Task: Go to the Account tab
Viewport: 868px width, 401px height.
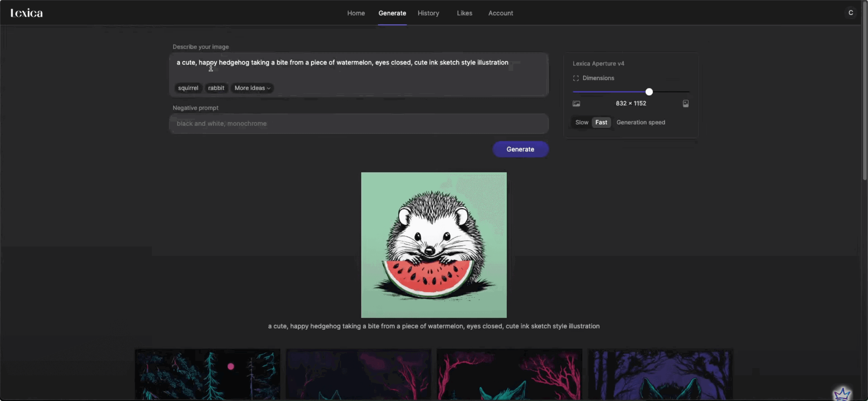Action: pos(501,13)
